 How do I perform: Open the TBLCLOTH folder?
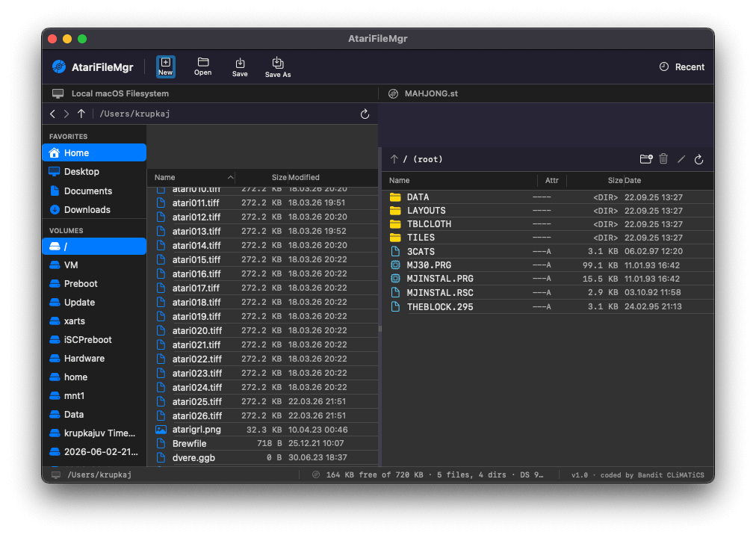point(548,224)
